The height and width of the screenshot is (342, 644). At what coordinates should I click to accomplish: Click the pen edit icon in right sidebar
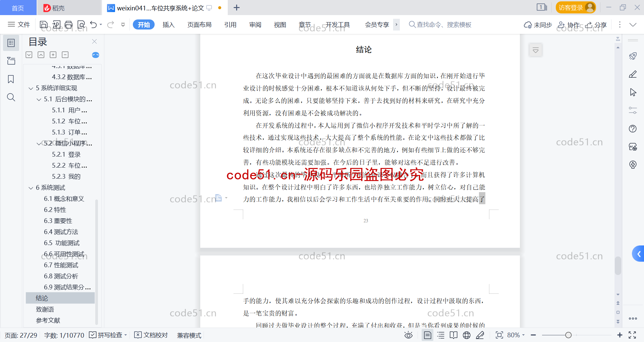coord(633,74)
